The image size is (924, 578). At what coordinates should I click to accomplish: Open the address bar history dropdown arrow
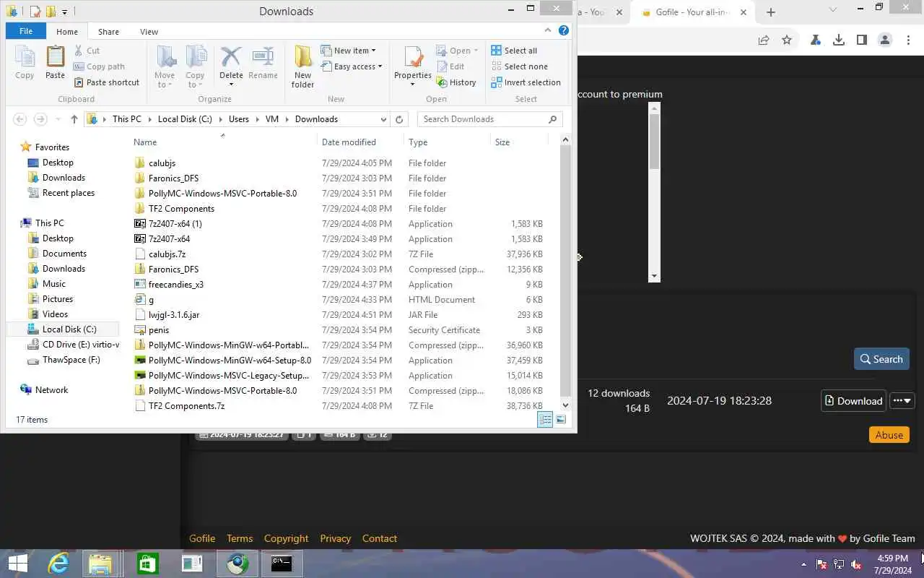point(384,119)
